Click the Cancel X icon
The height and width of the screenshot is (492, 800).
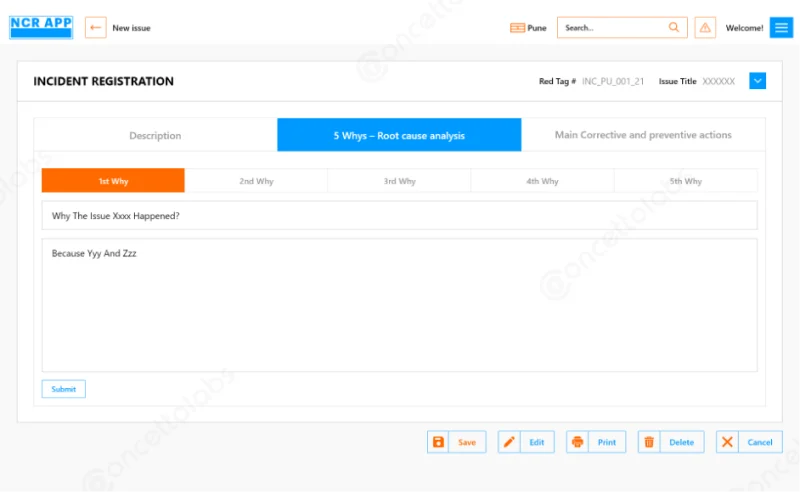[x=727, y=442]
